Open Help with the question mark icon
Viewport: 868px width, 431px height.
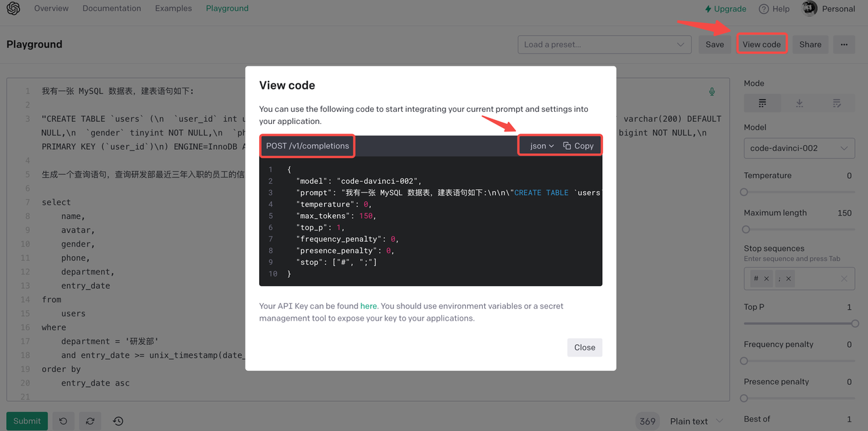[x=774, y=9]
